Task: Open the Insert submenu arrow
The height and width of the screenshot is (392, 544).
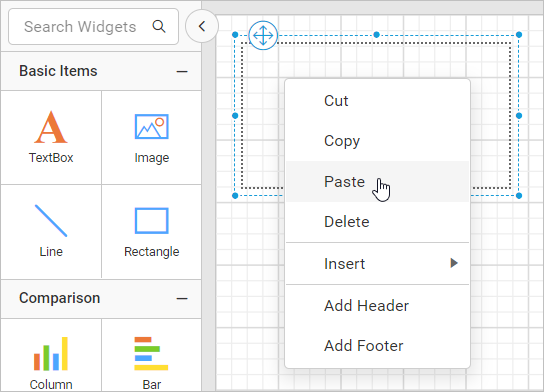Action: [x=454, y=263]
